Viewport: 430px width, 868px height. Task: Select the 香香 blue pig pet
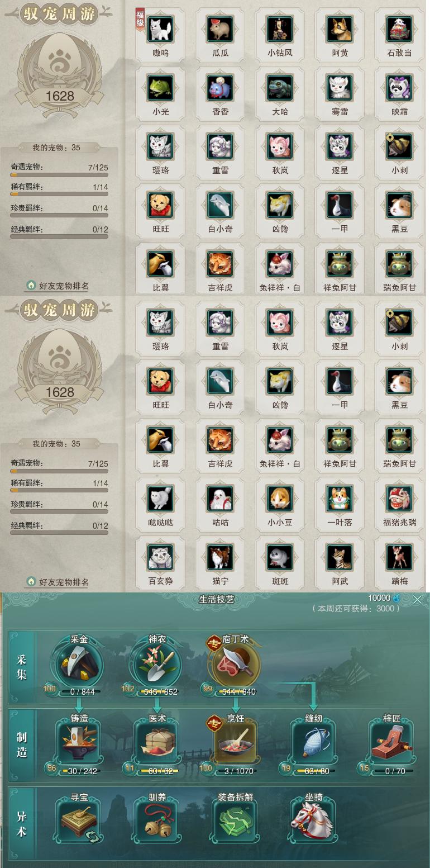(x=220, y=88)
